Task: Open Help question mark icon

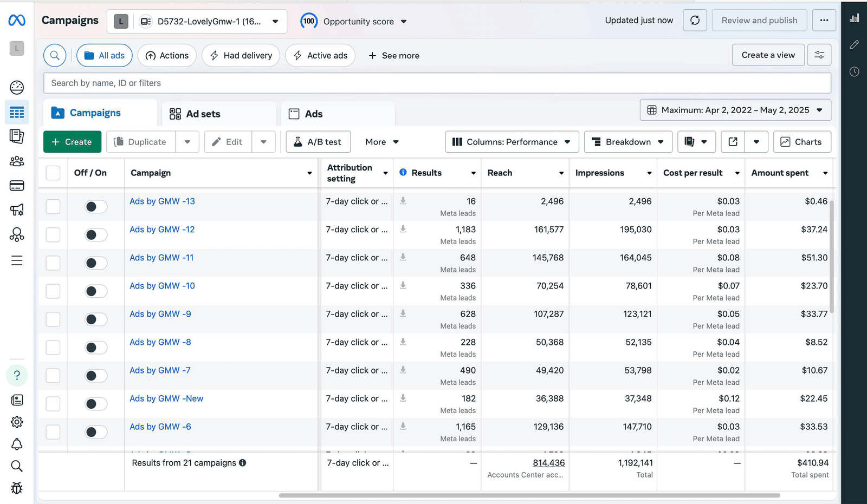Action: click(x=17, y=375)
